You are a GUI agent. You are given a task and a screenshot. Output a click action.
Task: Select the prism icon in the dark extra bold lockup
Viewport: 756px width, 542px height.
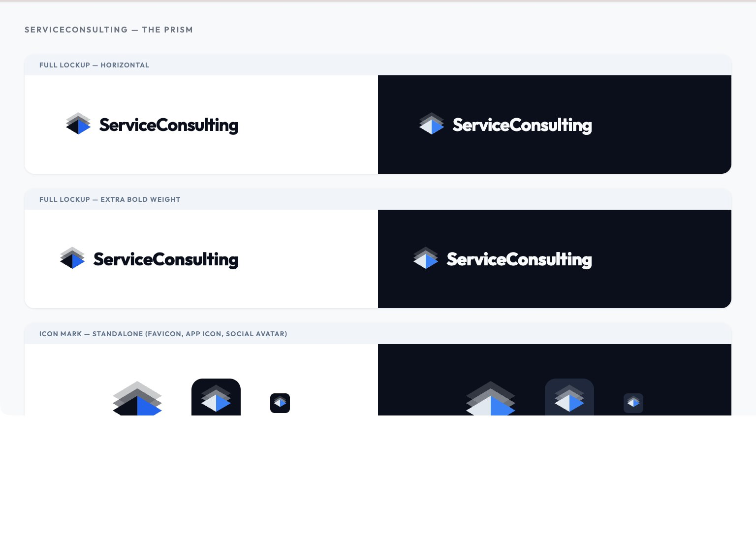(x=426, y=258)
